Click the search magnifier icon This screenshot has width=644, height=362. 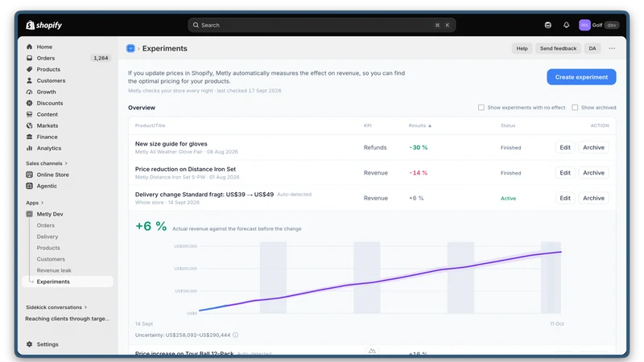click(196, 25)
